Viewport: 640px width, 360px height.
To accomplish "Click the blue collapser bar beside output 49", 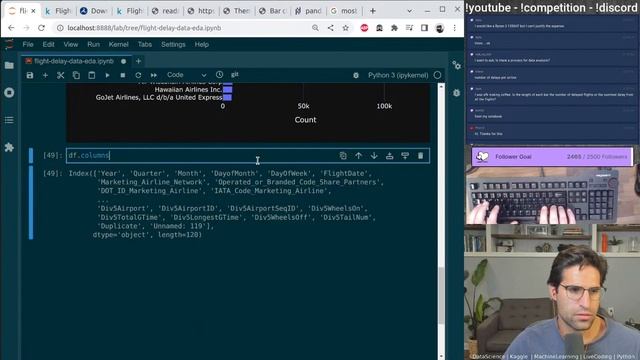I will point(31,202).
